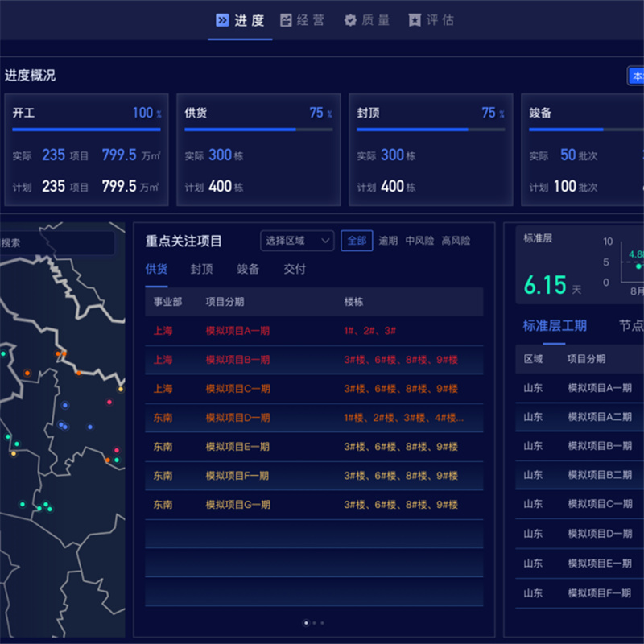Click the blue button beside 进度概况 header
Screen dimensions: 644x644
pos(636,76)
